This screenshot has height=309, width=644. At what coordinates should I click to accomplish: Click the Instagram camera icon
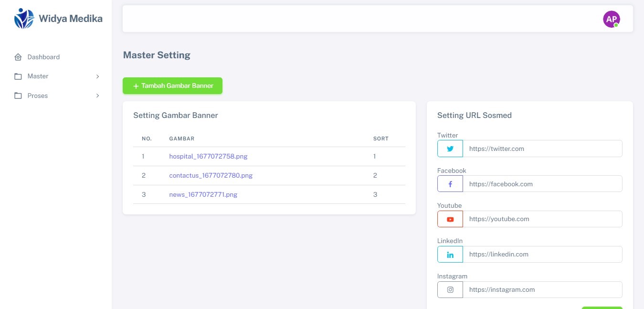tap(450, 290)
